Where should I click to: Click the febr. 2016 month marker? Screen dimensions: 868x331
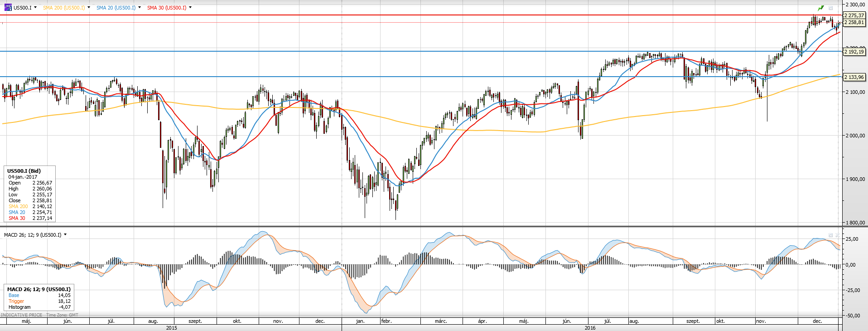pyautogui.click(x=386, y=321)
